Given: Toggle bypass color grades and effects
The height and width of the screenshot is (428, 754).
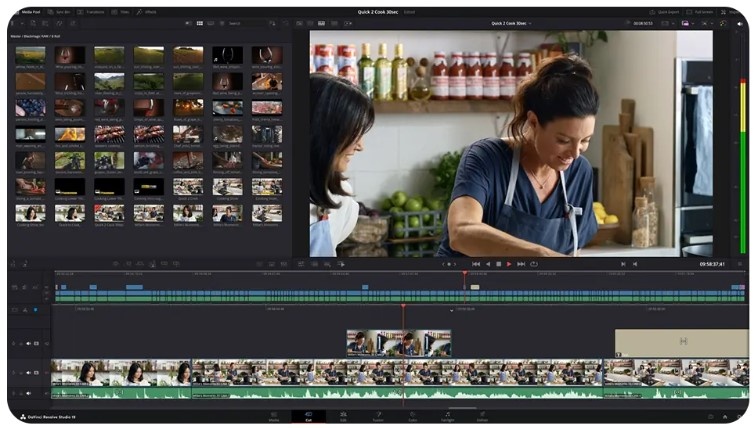Looking at the screenshot, I should (723, 23).
